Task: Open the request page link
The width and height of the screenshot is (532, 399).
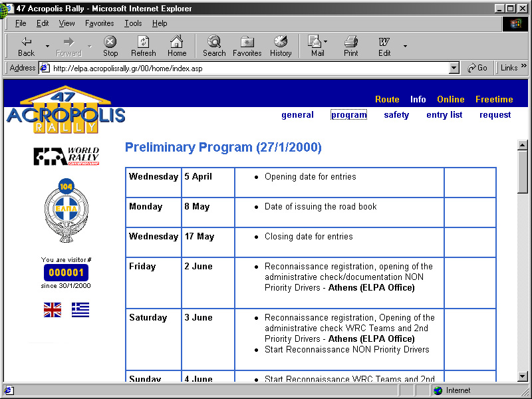Action: click(x=495, y=115)
